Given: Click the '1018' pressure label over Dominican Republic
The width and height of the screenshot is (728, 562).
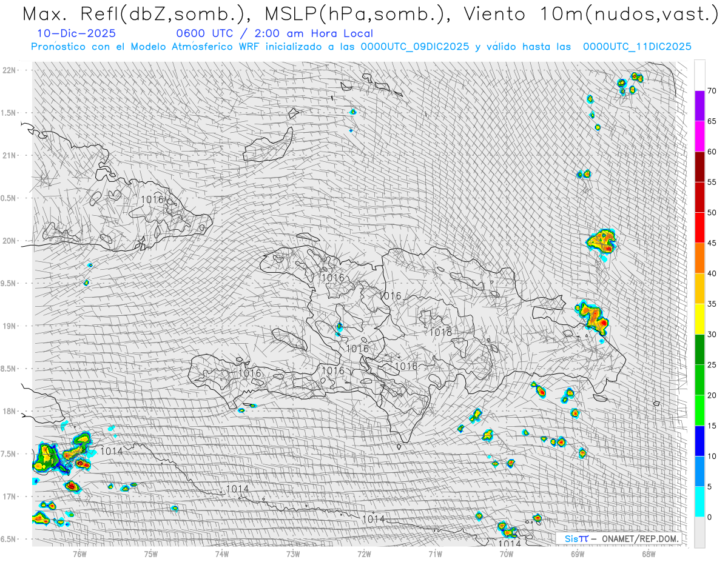Looking at the screenshot, I should pos(440,332).
